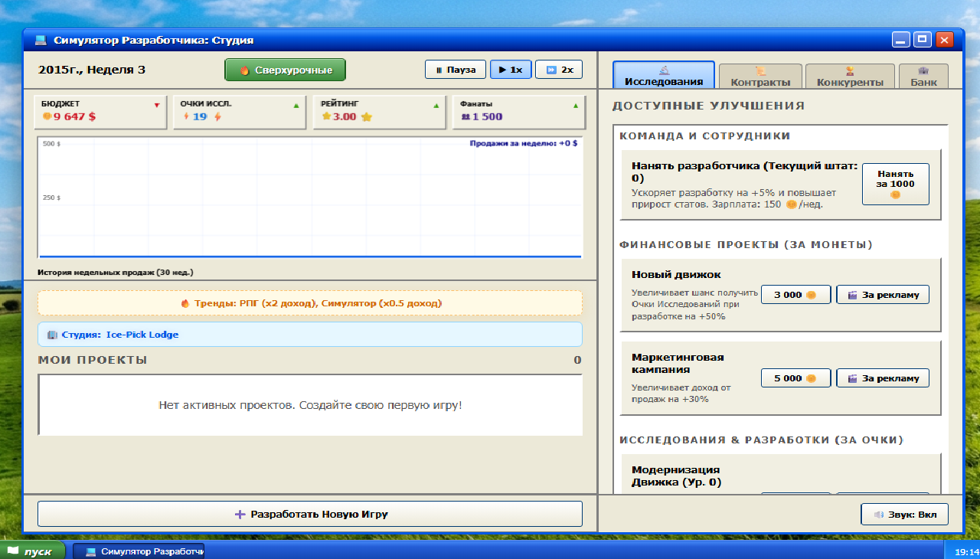The width and height of the screenshot is (980, 559).
Task: Click the Банк tab building icon
Action: tap(923, 70)
